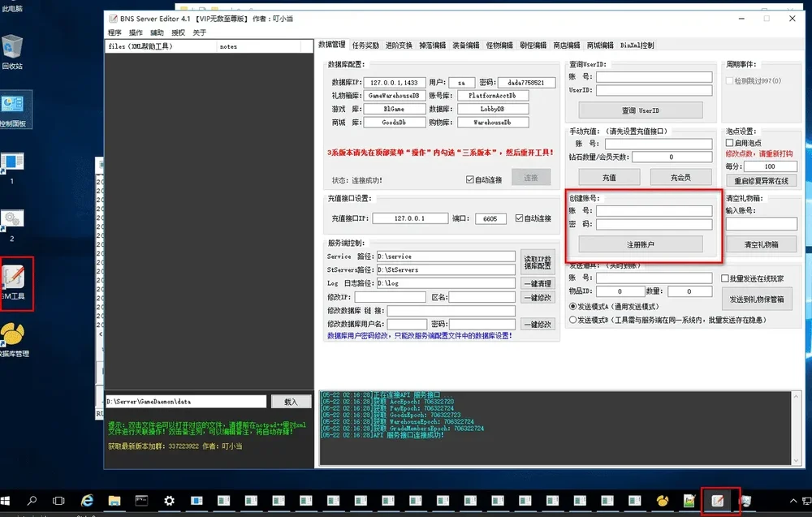Open Task View on the taskbar

pyautogui.click(x=59, y=501)
